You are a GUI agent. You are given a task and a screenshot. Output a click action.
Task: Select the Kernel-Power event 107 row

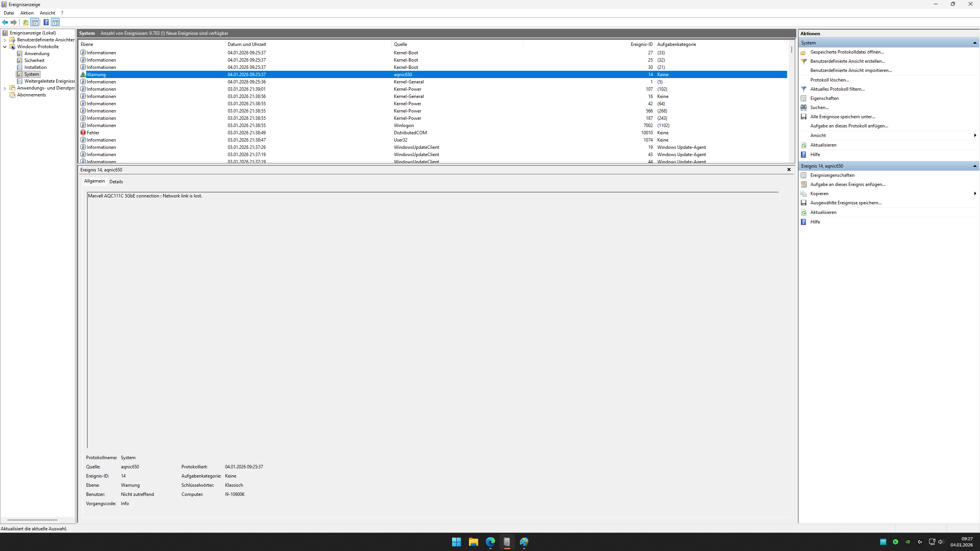(433, 89)
